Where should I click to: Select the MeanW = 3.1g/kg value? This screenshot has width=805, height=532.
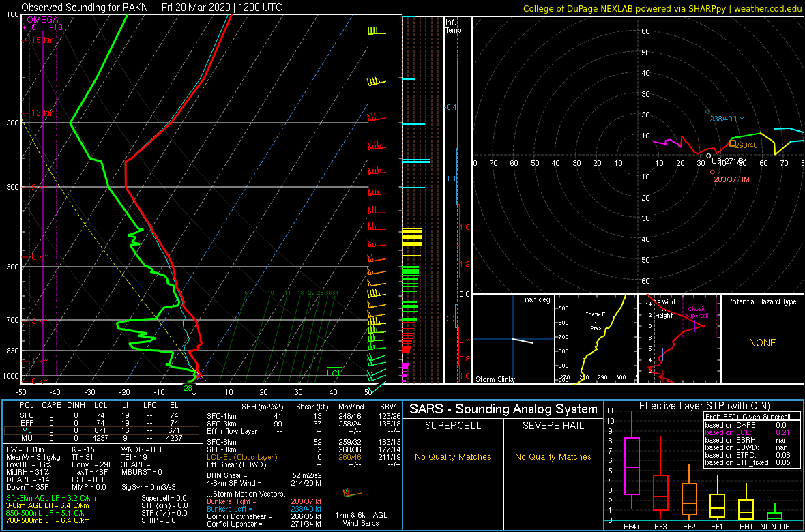[x=33, y=458]
